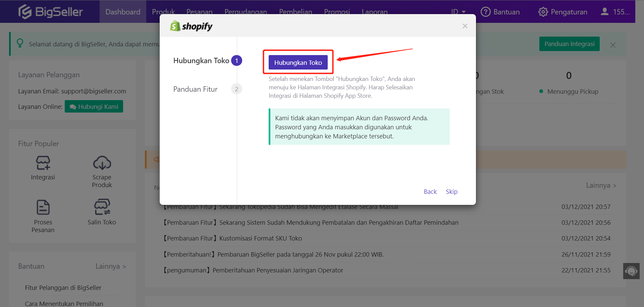Select step 2 Panduan Fitur in sidebar
The width and height of the screenshot is (644, 307).
coord(207,89)
